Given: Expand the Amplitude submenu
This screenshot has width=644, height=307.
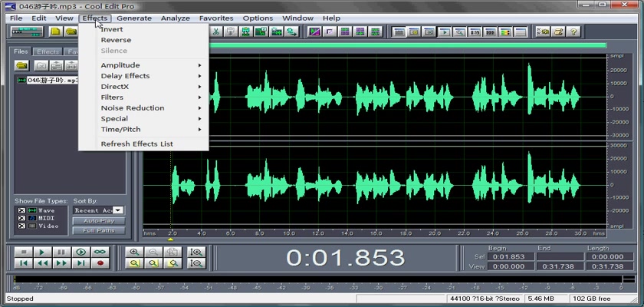Looking at the screenshot, I should (x=144, y=65).
